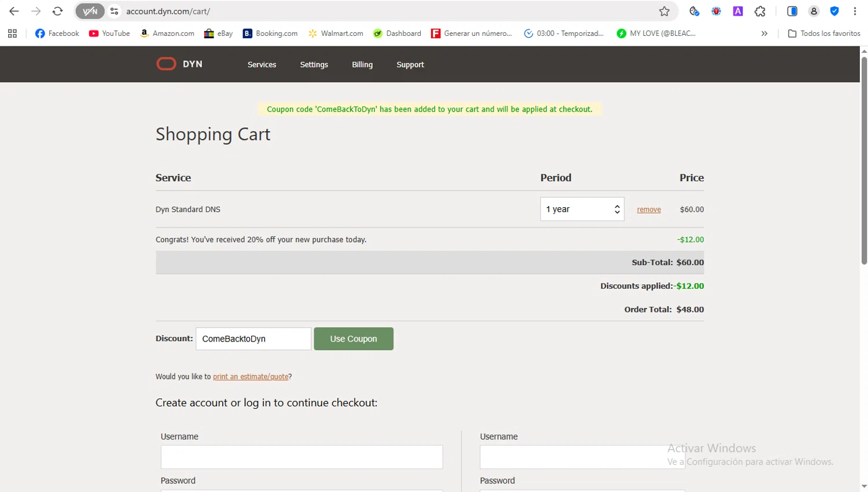Image resolution: width=868 pixels, height=492 pixels.
Task: Click the '$60.00' item price
Action: coord(692,210)
